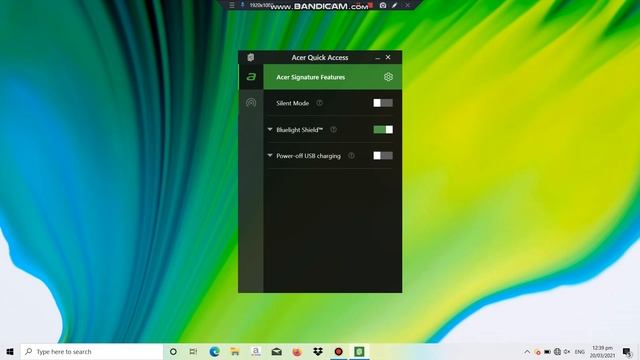Open the Acer Signature Features sidebar tab

pos(251,77)
